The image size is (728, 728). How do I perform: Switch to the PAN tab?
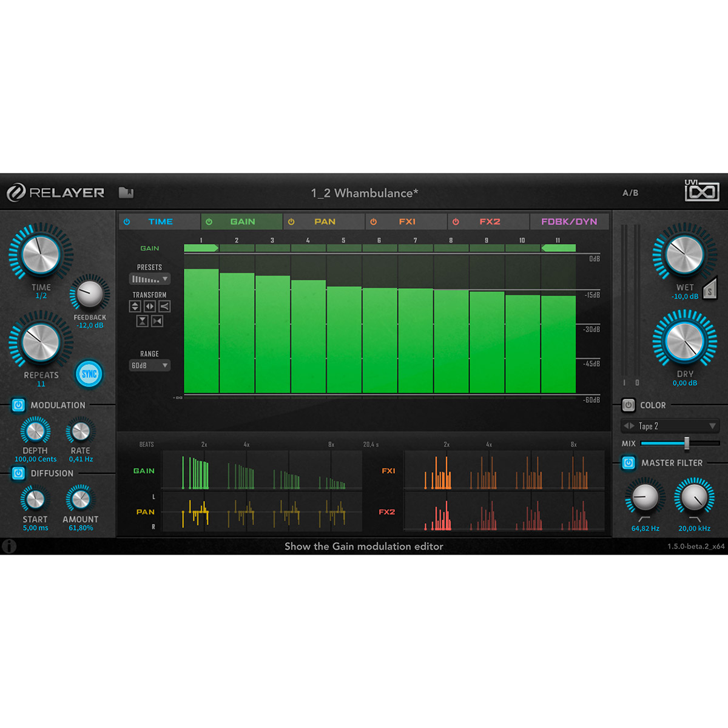click(x=325, y=221)
